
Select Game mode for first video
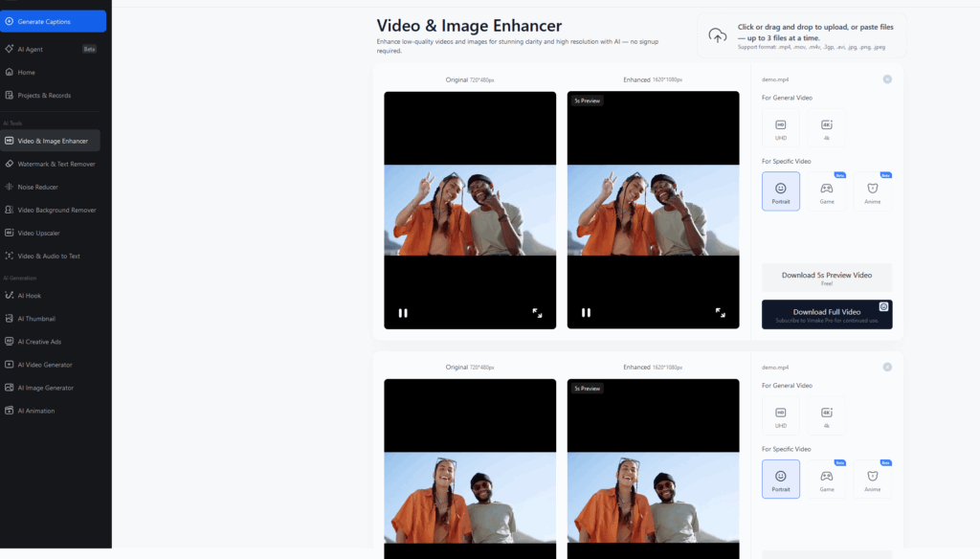(x=826, y=191)
